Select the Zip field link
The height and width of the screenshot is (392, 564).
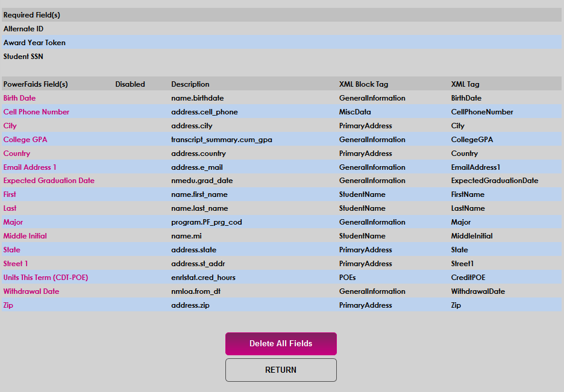8,305
